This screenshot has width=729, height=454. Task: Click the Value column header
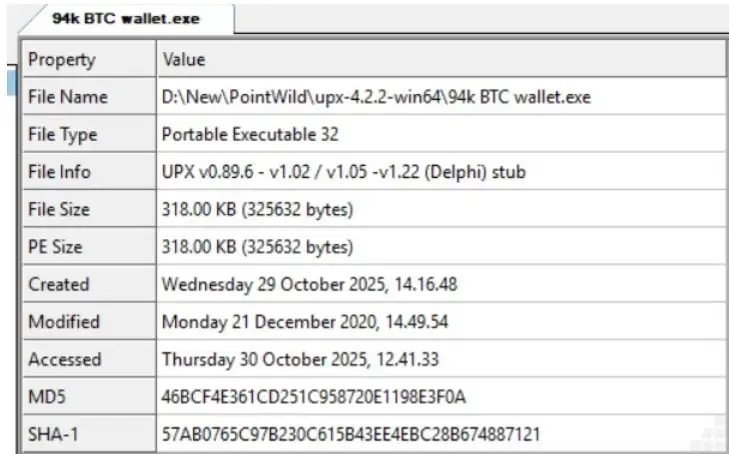tap(183, 60)
